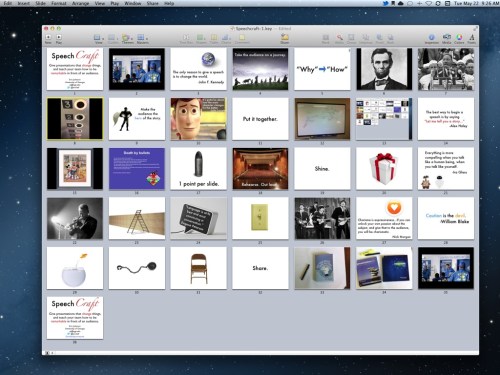Open the Arrange menu
This screenshot has height=375, width=500.
pos(80,3)
